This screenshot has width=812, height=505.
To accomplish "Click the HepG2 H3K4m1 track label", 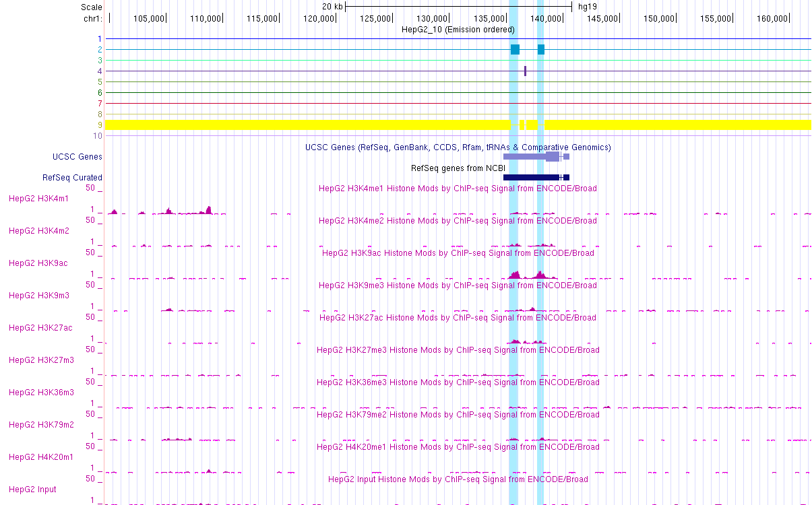I will point(38,199).
